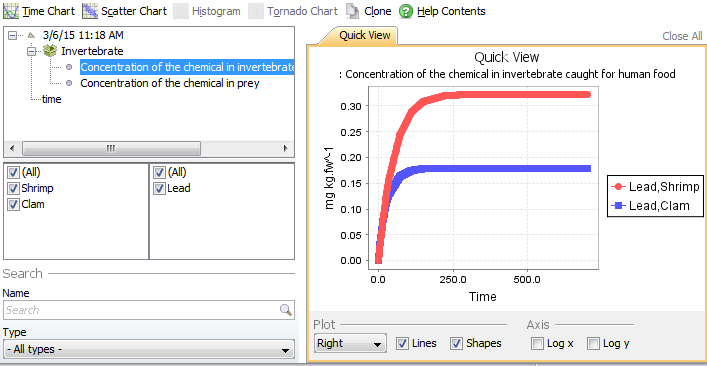707x366 pixels.
Task: Select Concentration of the chemical in prey
Action: click(x=170, y=83)
